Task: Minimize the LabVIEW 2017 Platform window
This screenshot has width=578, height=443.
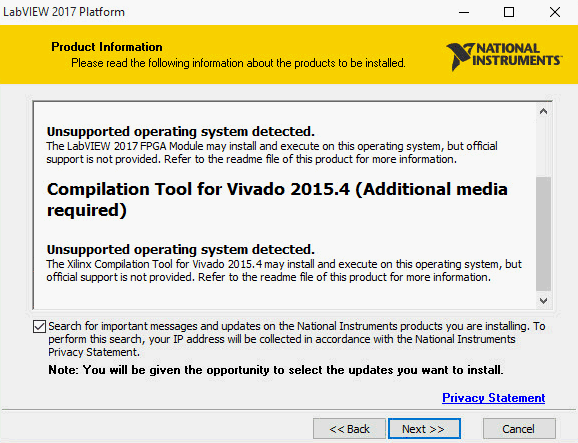Action: pos(464,12)
